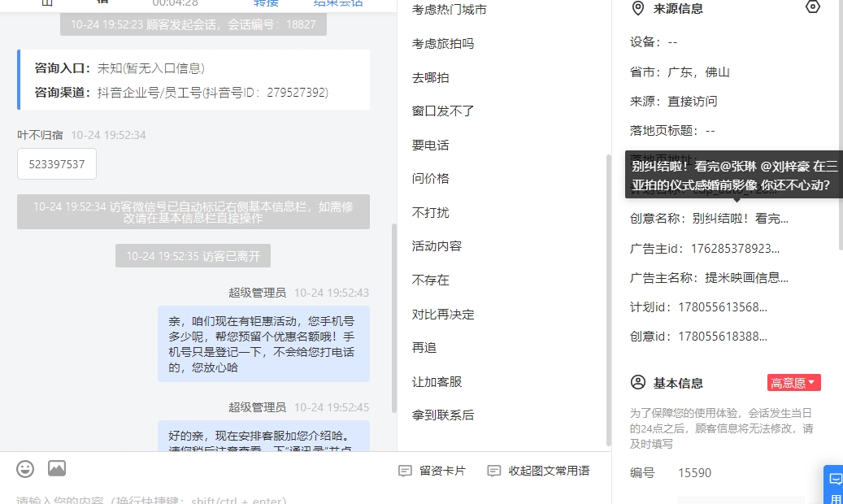Click the 落地页标题 entry
Image resolution: width=843 pixels, height=504 pixels.
click(x=672, y=130)
